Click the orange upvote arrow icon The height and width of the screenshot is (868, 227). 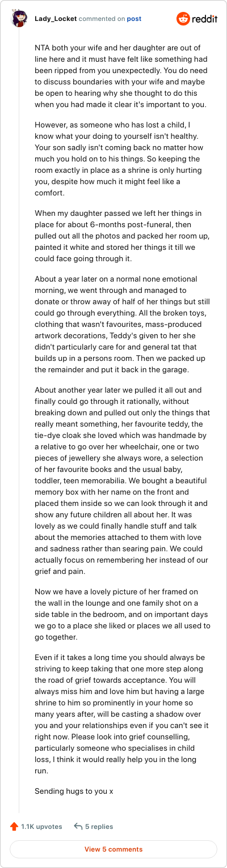pyautogui.click(x=14, y=827)
